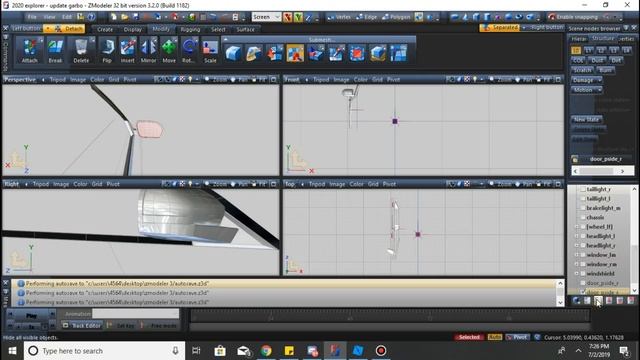Switch to Vertex selection level

tap(339, 17)
